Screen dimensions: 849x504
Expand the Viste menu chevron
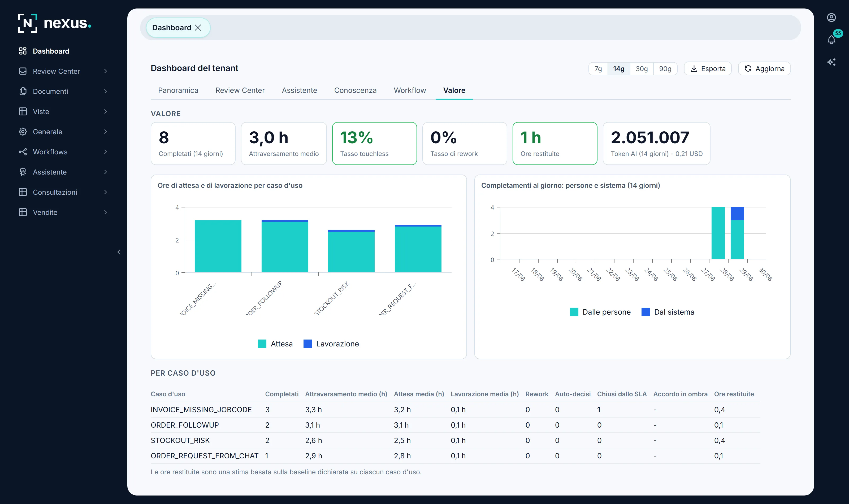tap(106, 111)
